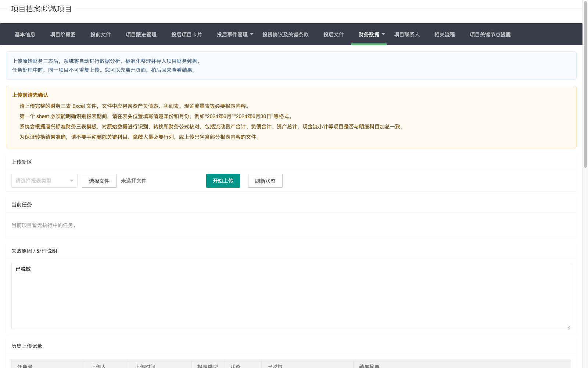Select the 投后项目卡片 tab
This screenshot has width=588, height=368.
pyautogui.click(x=187, y=35)
